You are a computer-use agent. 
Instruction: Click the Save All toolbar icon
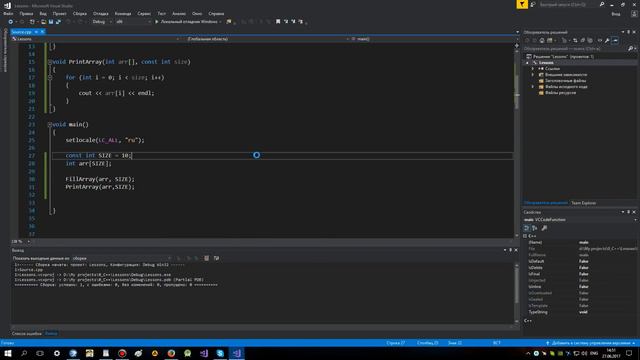coord(58,22)
